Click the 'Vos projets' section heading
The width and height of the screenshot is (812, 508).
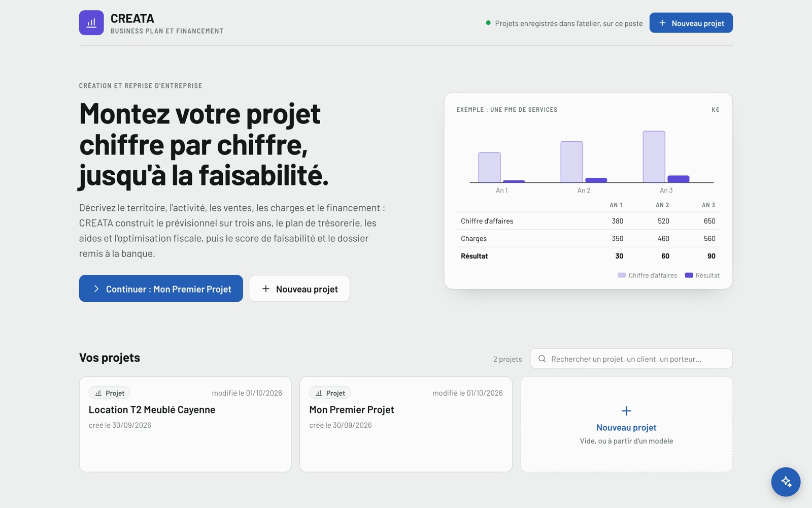tap(110, 358)
